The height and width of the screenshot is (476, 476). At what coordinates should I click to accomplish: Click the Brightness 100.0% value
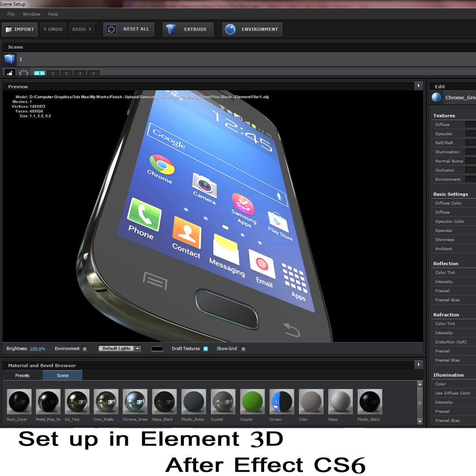pos(37,349)
